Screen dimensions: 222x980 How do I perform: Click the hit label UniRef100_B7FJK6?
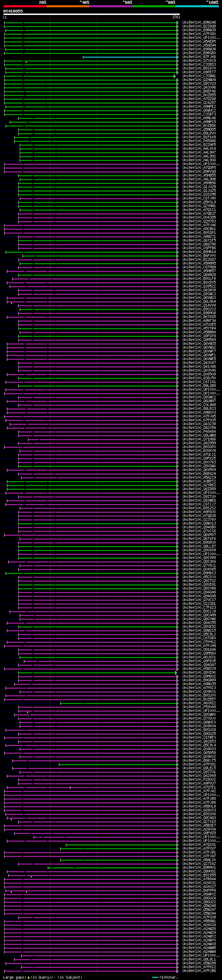(x=199, y=57)
